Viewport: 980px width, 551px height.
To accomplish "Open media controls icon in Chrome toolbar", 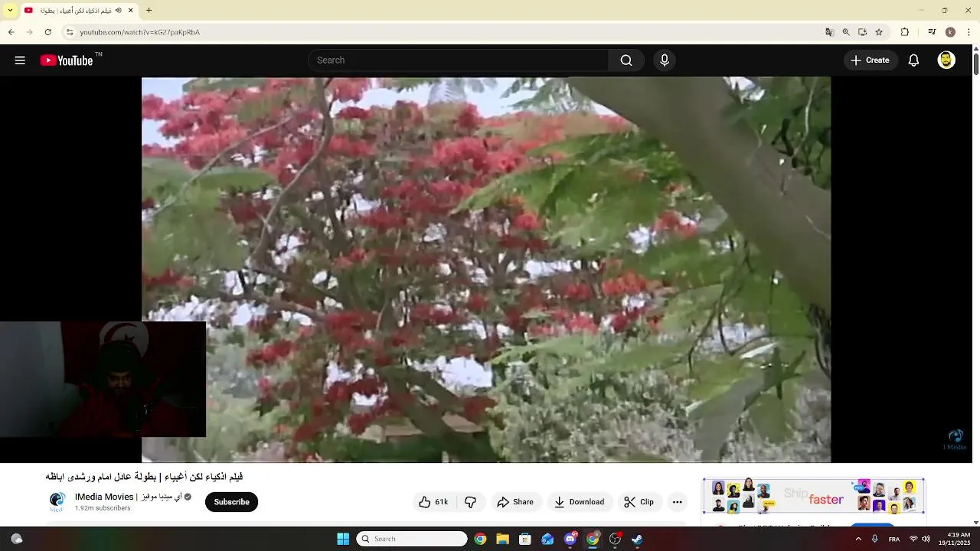I will click(932, 32).
